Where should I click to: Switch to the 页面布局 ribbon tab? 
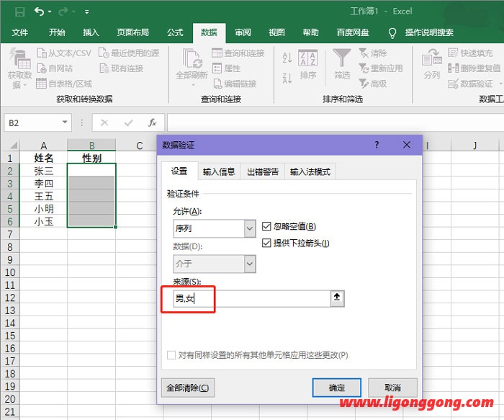point(133,32)
